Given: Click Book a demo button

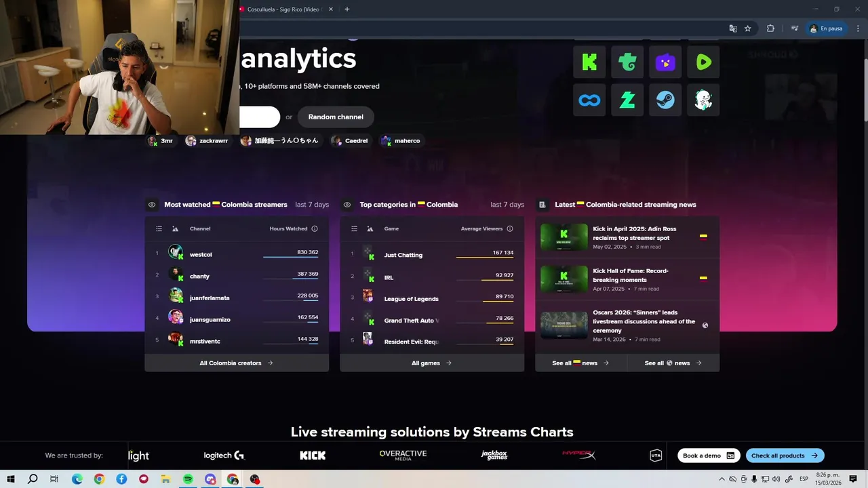Looking at the screenshot, I should click(x=709, y=455).
